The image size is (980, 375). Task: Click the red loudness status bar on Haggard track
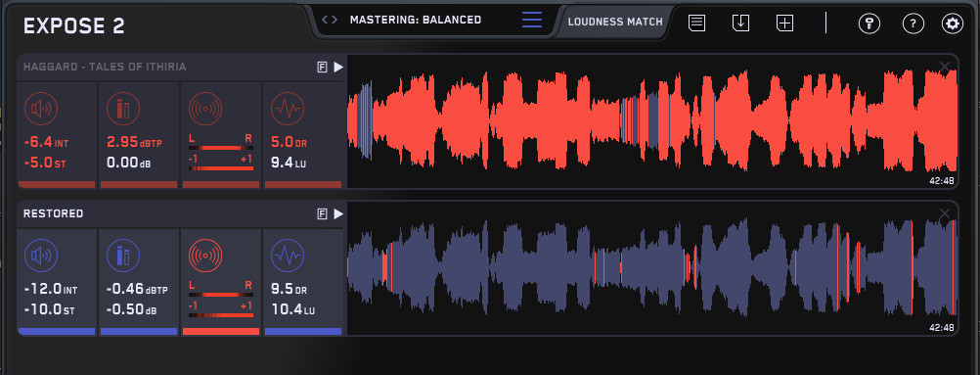coord(57,185)
